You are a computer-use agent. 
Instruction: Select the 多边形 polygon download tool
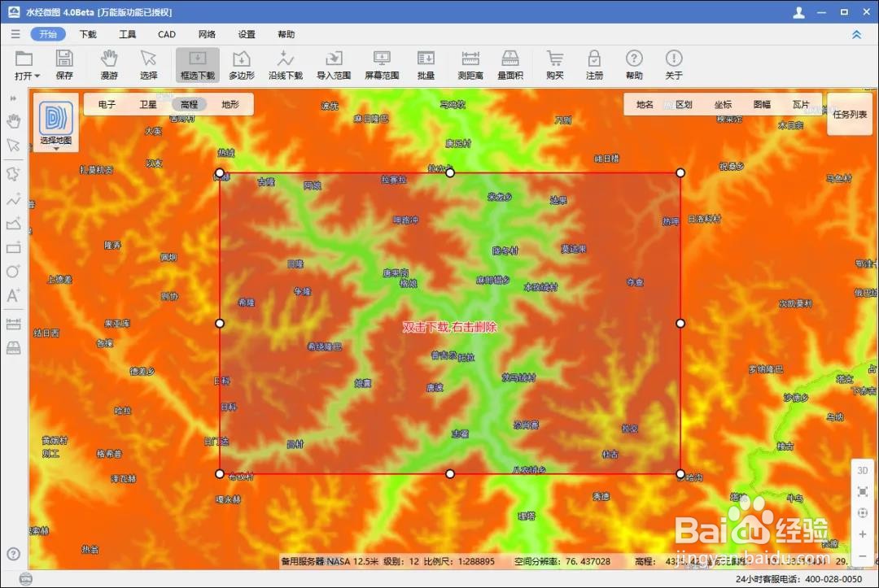click(x=241, y=64)
